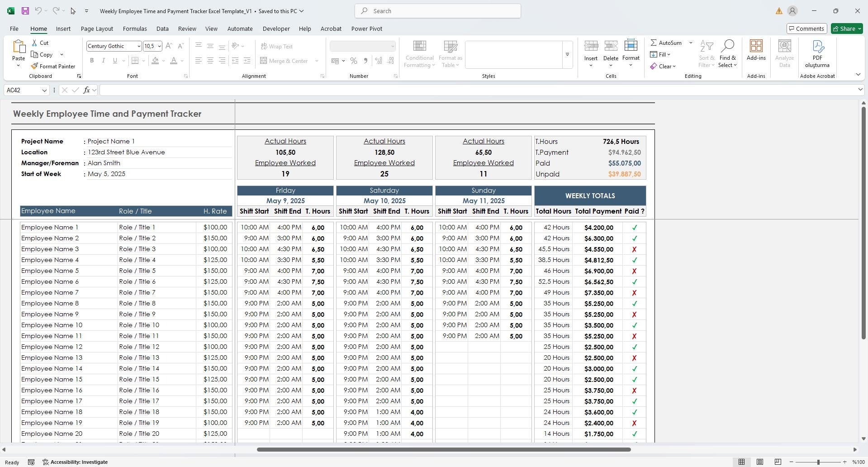Click into the formula bar input

click(479, 90)
